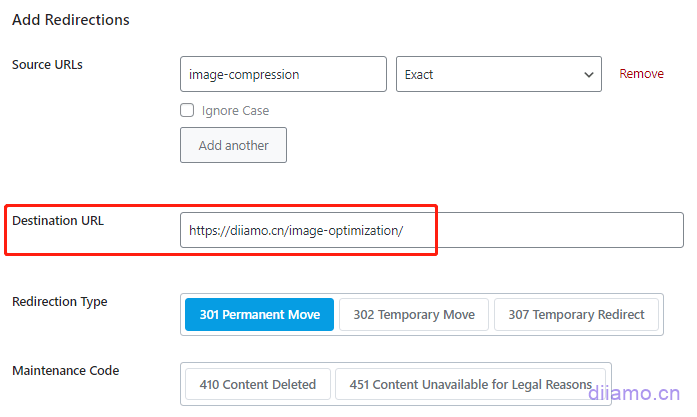Select 410 Content Deleted maintenance code
697x417 pixels.
(258, 384)
